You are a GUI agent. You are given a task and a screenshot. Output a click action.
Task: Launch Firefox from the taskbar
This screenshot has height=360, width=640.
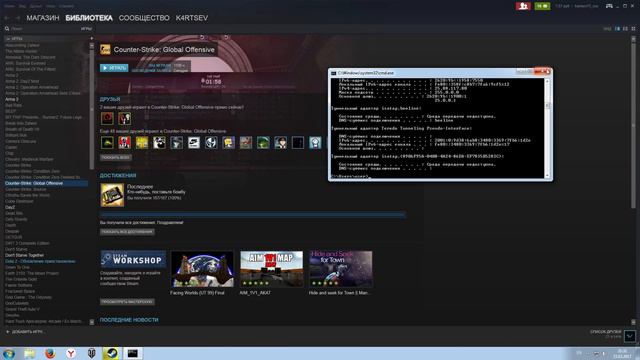pos(50,353)
